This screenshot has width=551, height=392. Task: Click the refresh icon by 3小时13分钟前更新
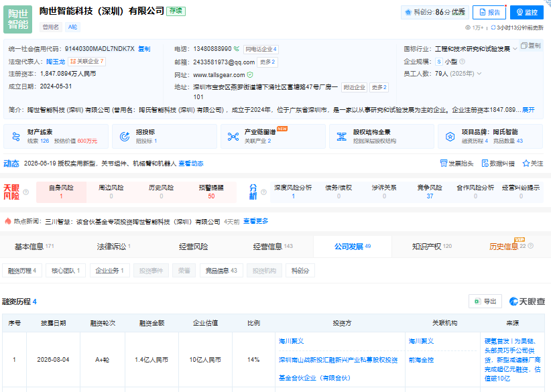pyautogui.click(x=493, y=27)
